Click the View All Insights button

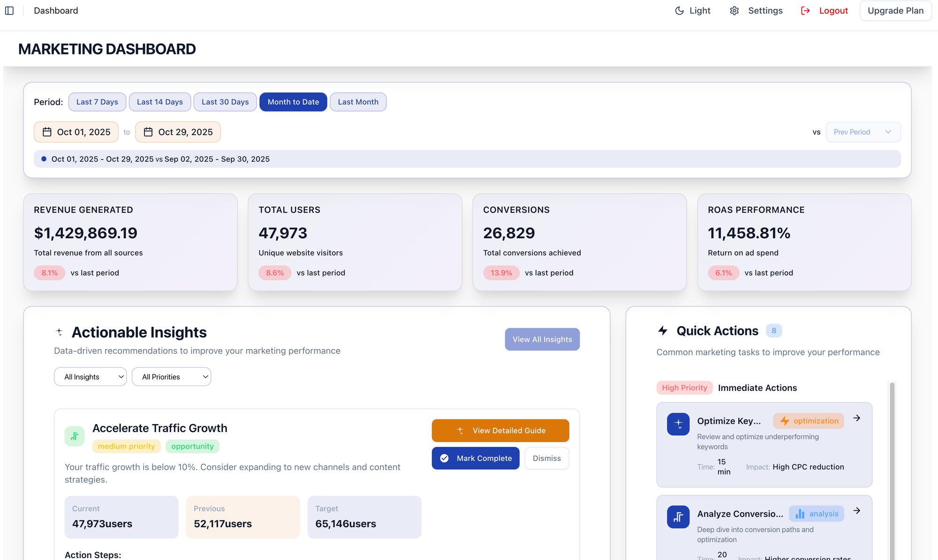542,339
